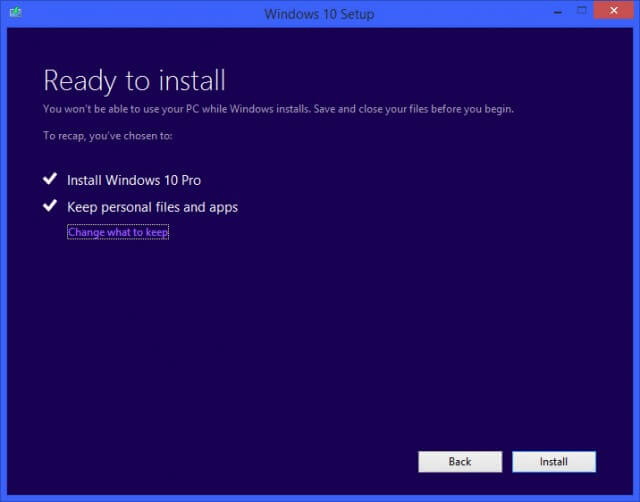Click the 'Windows 10 Setup' window title

(319, 14)
